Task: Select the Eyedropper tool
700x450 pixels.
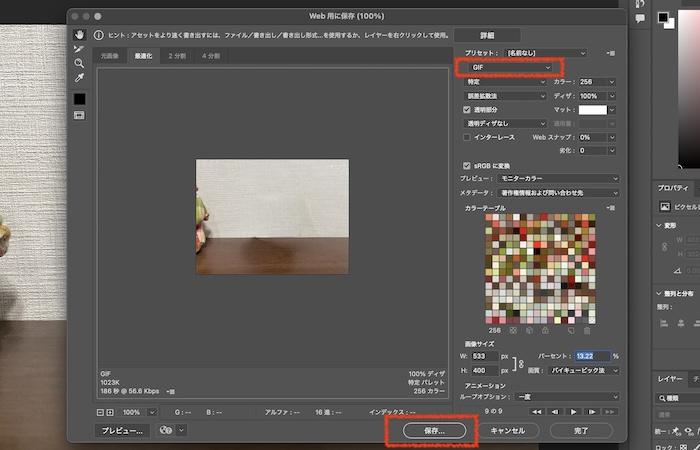Action: pos(79,78)
